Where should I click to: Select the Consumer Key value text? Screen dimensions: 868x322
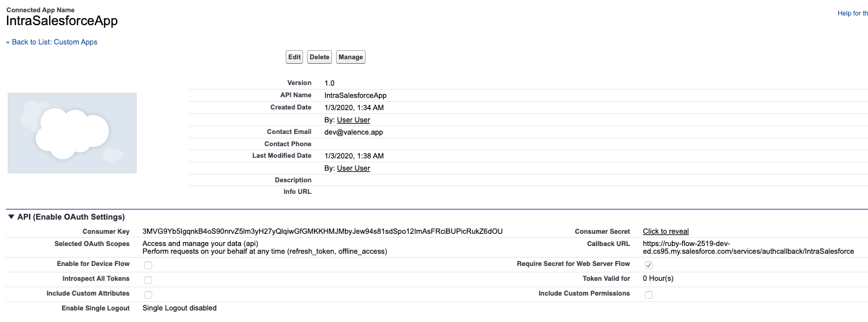click(322, 231)
